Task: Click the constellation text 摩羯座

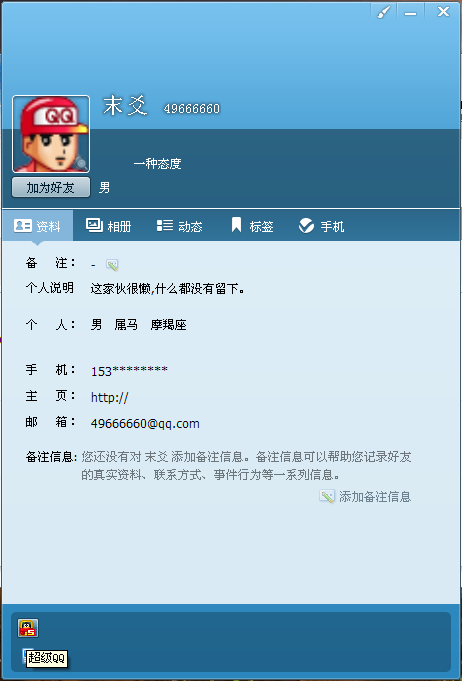Action: point(168,325)
